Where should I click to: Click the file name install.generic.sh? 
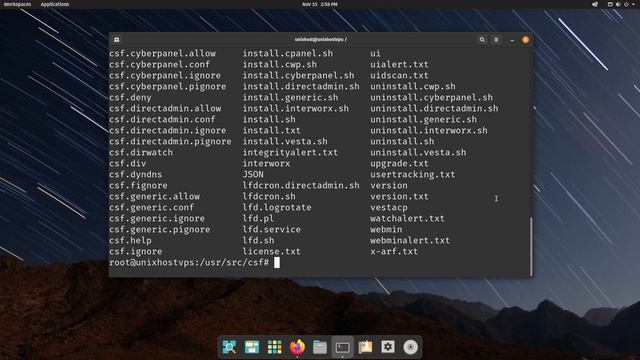tap(290, 98)
